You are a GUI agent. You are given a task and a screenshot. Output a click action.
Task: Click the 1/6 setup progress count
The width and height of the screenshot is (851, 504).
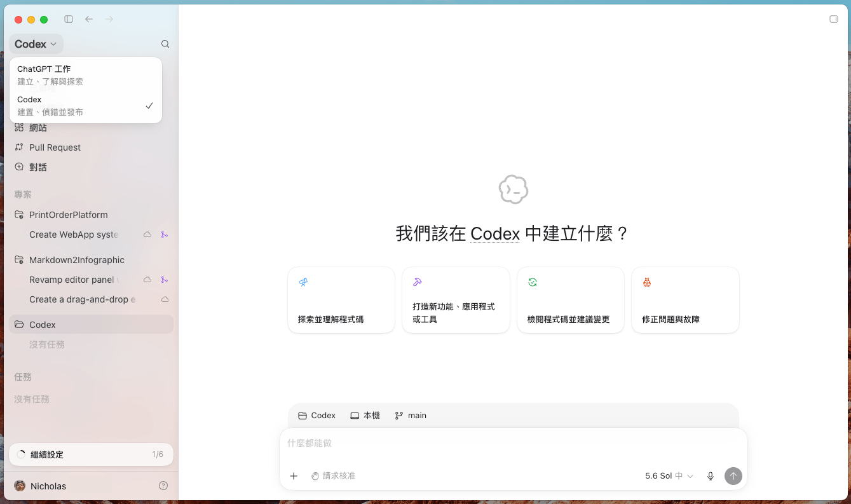point(158,454)
